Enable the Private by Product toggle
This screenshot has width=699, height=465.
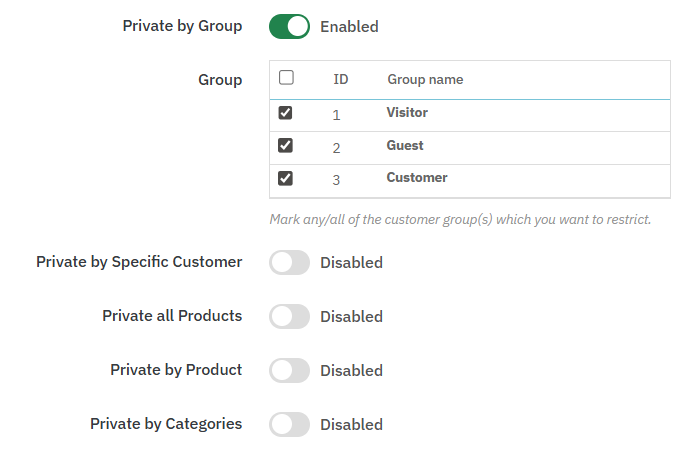[289, 371]
